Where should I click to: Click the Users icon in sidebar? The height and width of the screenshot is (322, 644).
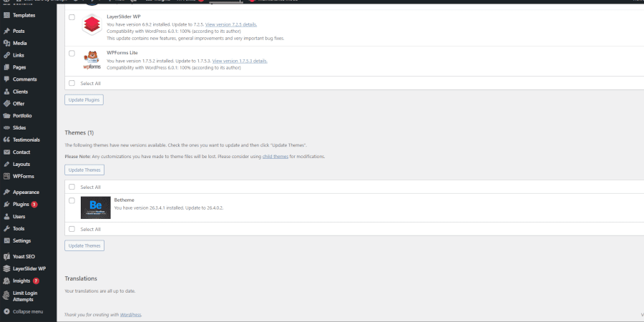click(6, 216)
